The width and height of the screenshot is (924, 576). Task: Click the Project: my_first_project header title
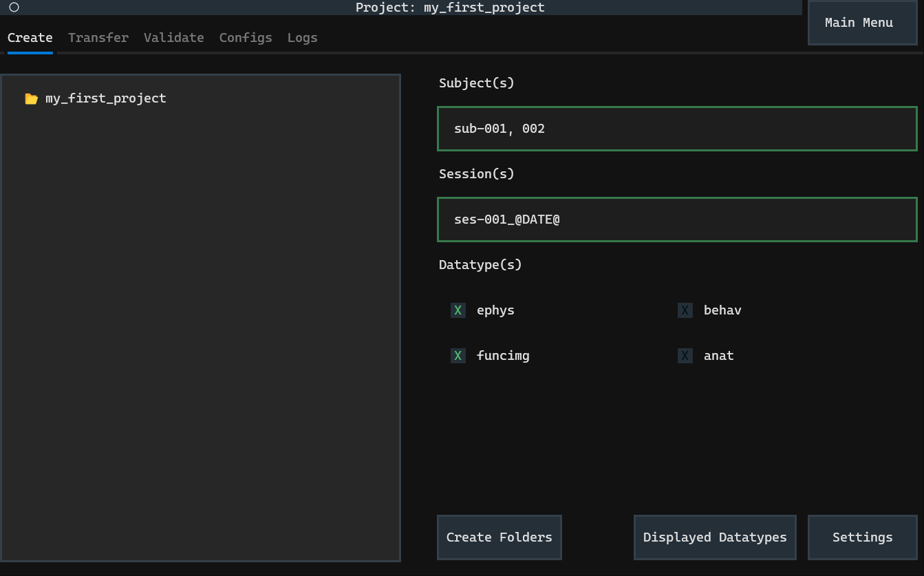450,8
